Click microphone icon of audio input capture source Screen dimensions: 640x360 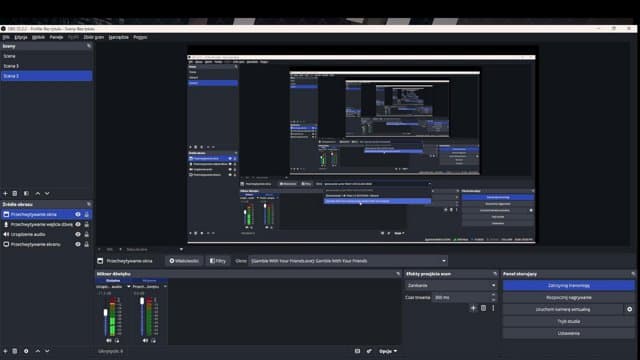coord(6,224)
